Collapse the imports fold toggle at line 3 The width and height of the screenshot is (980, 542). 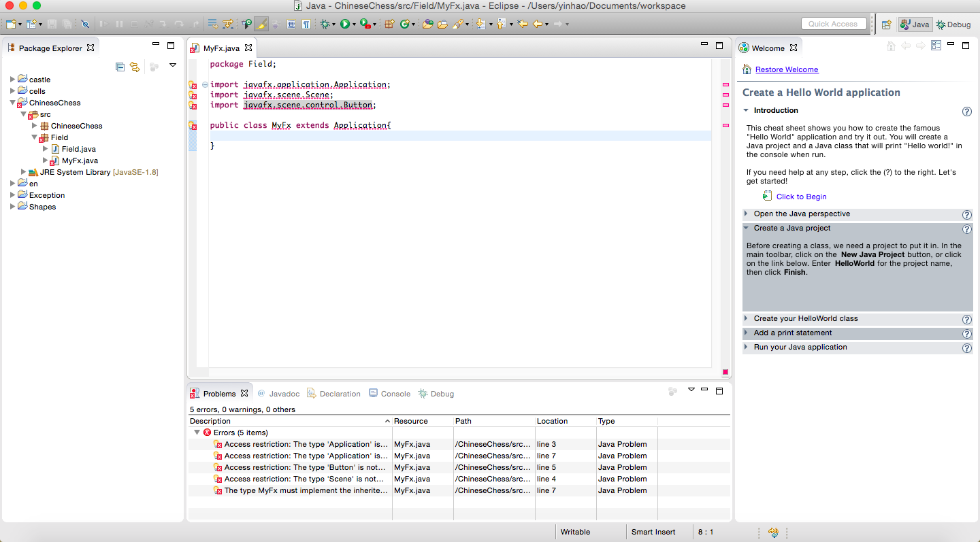[206, 85]
